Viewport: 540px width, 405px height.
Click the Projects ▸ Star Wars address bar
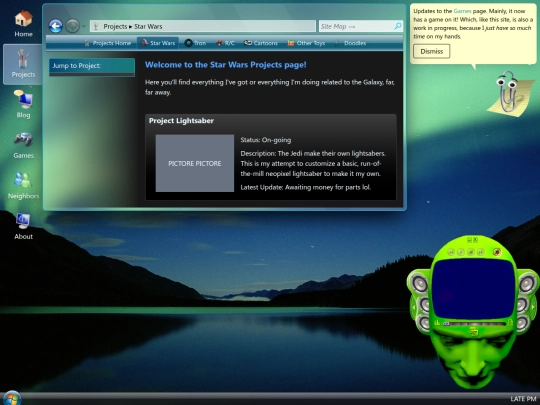[203, 26]
